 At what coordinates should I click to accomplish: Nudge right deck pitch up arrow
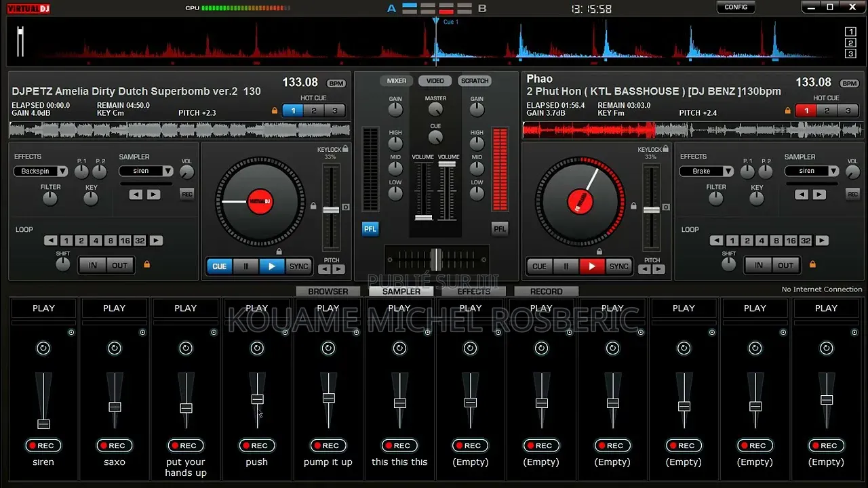coord(658,269)
